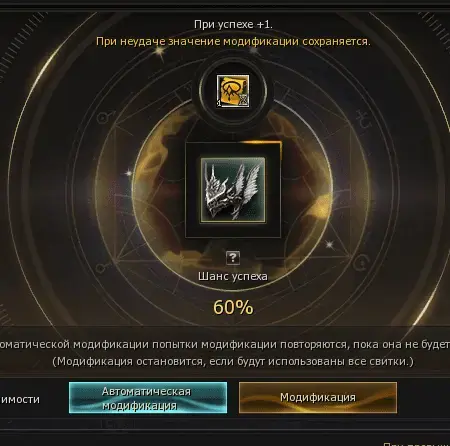
Task: Click the yellow При неудаче warning text
Action: point(233,42)
